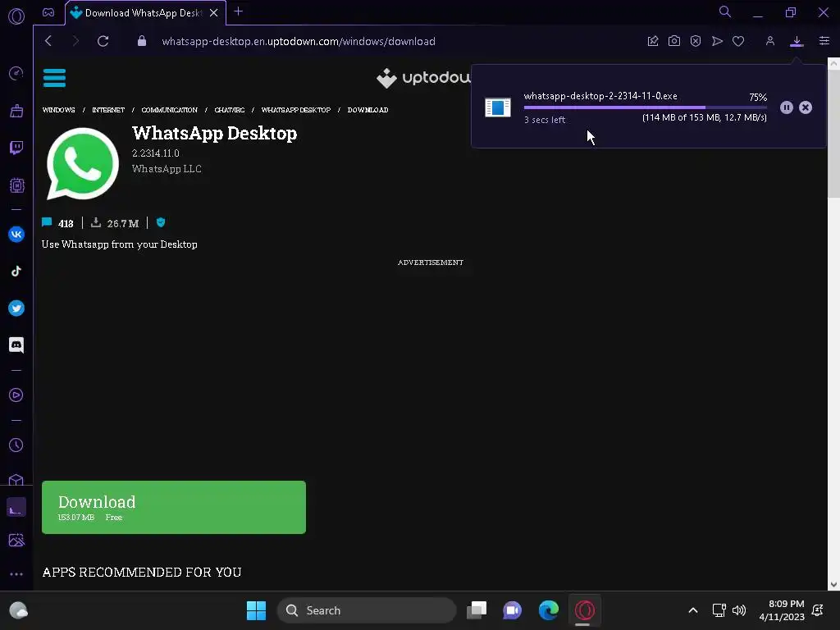Viewport: 840px width, 630px height.
Task: Add page to bookmarks heart icon
Action: click(x=738, y=41)
